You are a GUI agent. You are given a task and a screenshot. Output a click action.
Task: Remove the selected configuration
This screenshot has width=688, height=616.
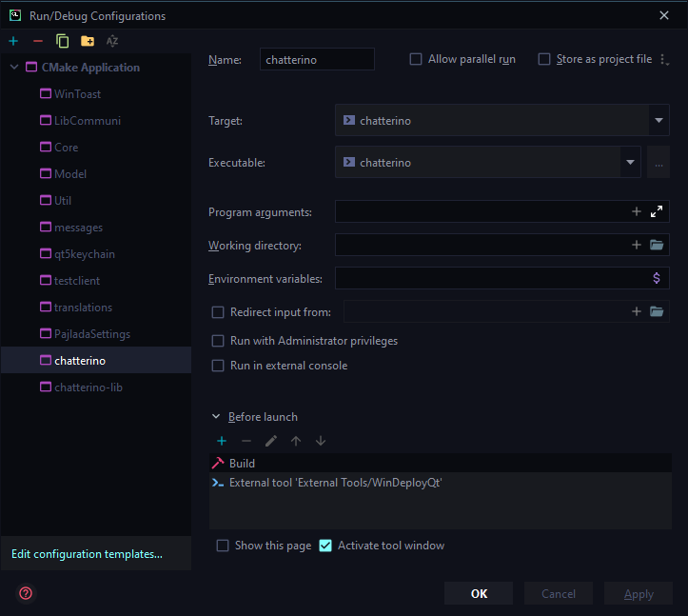(38, 41)
